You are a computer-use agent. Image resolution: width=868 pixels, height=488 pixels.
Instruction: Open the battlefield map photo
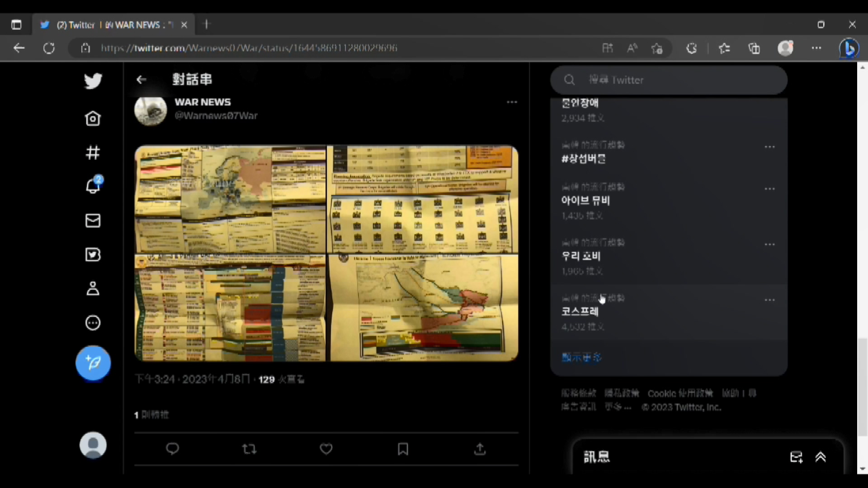tap(423, 308)
